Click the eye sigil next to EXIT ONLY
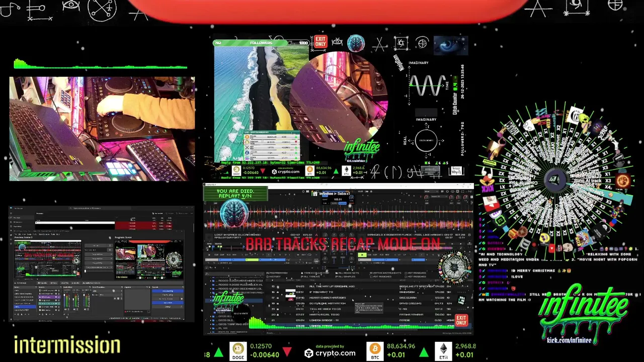The image size is (644, 362). click(337, 42)
